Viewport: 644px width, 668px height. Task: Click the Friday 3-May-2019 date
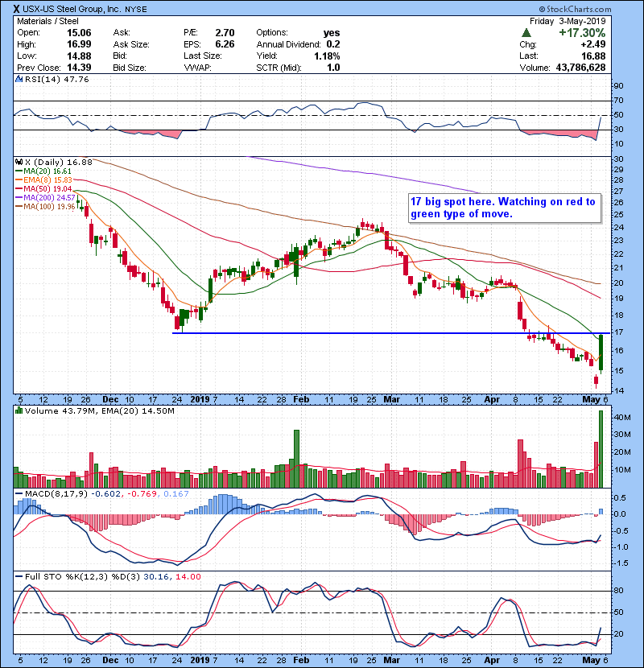click(568, 21)
